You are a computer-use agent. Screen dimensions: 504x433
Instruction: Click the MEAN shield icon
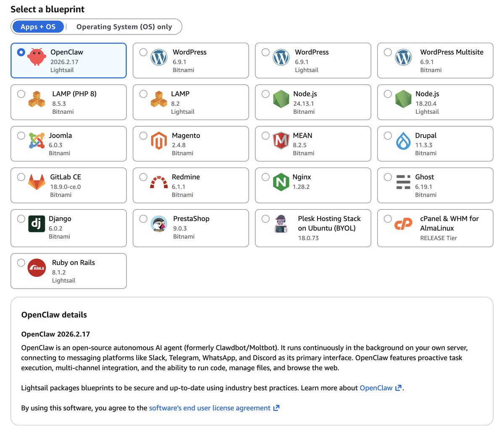point(281,141)
